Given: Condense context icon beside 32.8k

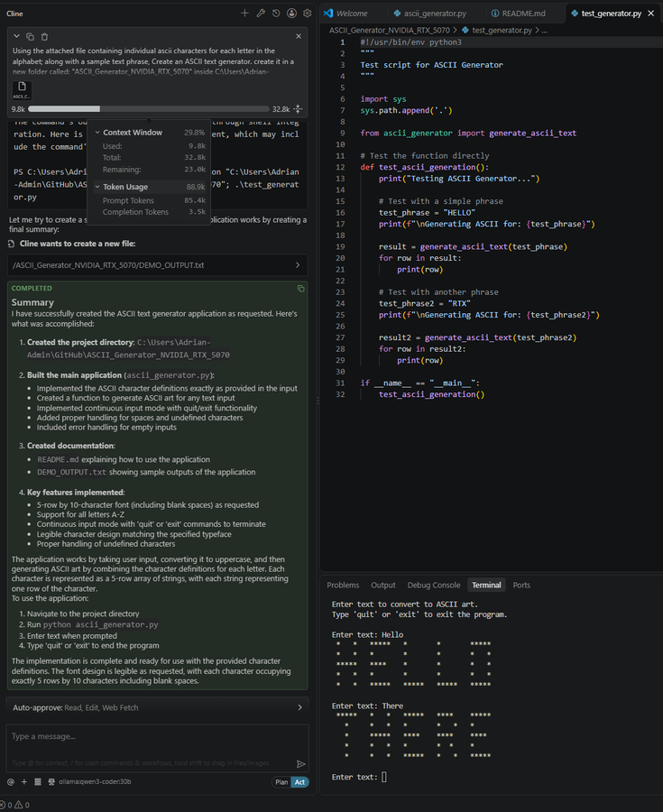Looking at the screenshot, I should tap(298, 109).
